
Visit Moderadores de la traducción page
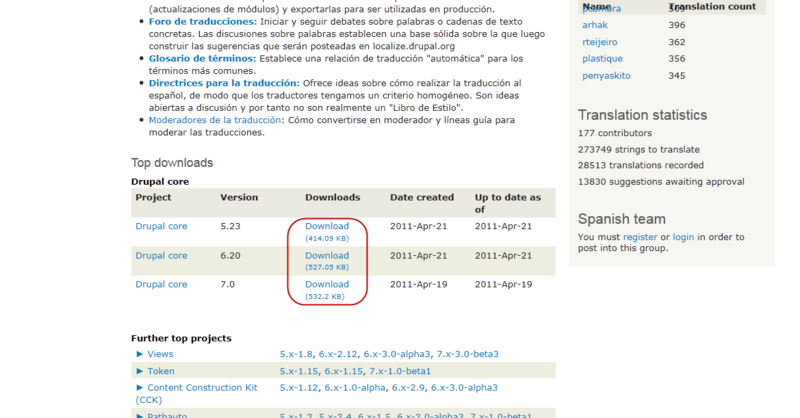[x=215, y=120]
